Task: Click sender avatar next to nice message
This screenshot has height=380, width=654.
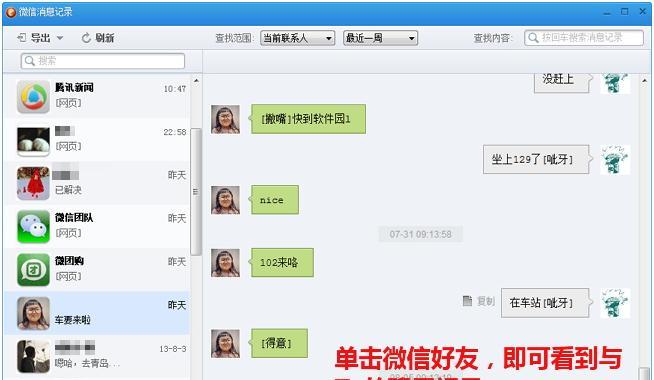Action: pyautogui.click(x=225, y=200)
